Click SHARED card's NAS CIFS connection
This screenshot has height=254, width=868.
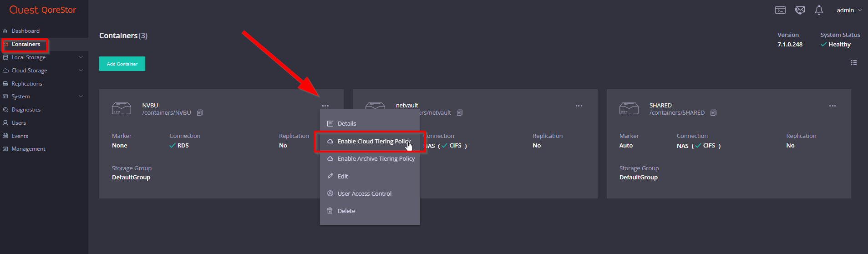699,146
